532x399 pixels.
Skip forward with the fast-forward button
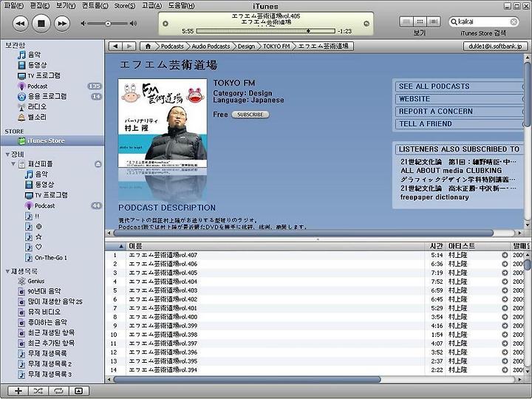62,24
